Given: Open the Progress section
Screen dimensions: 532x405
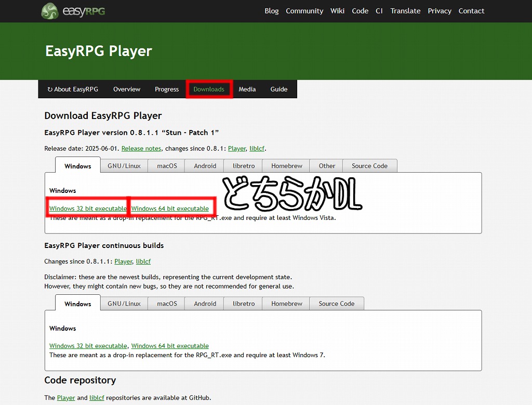Looking at the screenshot, I should 167,89.
